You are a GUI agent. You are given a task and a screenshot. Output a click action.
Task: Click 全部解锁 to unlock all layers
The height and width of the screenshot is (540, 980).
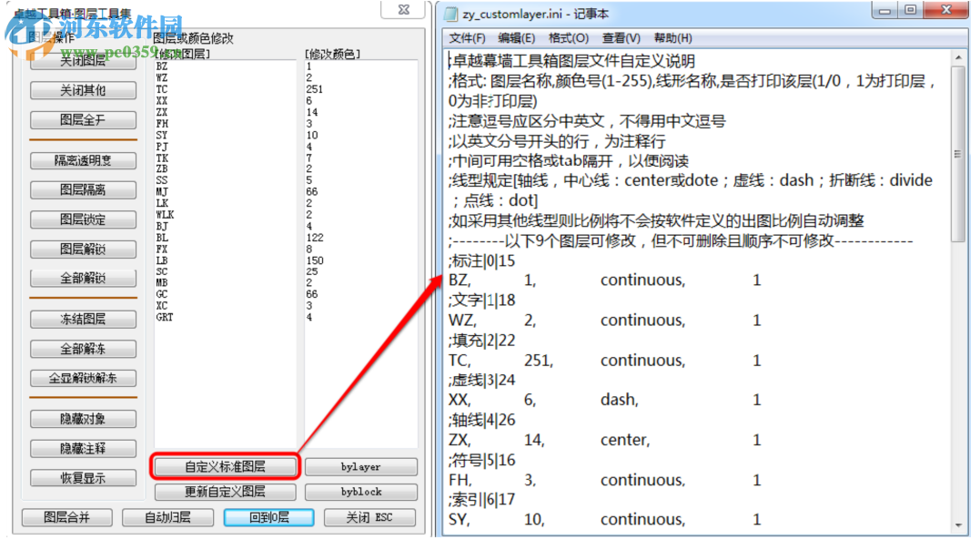83,278
